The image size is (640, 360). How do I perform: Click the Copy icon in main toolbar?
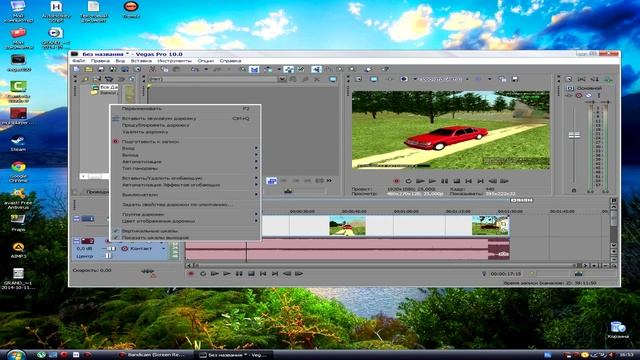point(164,69)
